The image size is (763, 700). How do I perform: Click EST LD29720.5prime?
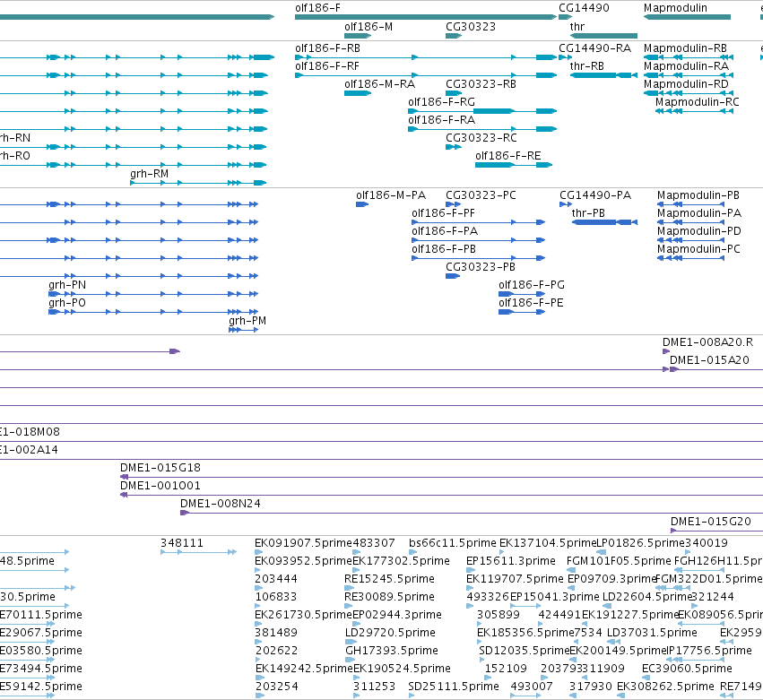tap(390, 634)
